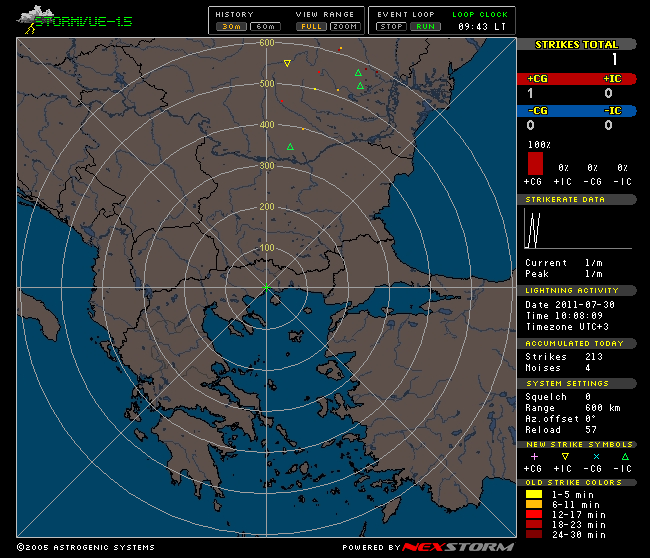Click the blue -CG / -IC header bar

point(577,111)
